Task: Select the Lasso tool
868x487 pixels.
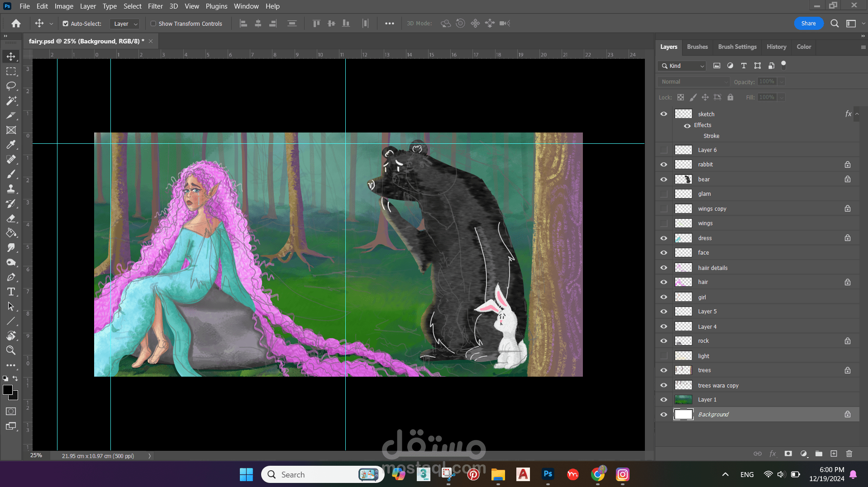Action: [11, 86]
